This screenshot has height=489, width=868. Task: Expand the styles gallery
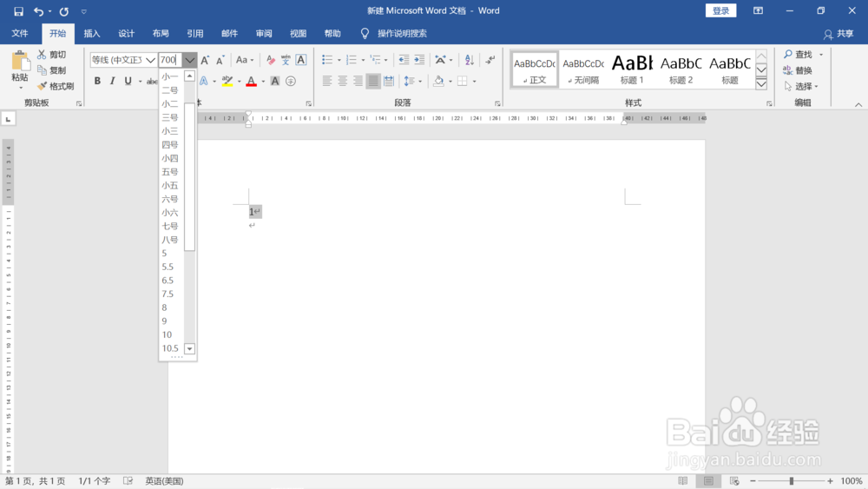[x=762, y=83]
